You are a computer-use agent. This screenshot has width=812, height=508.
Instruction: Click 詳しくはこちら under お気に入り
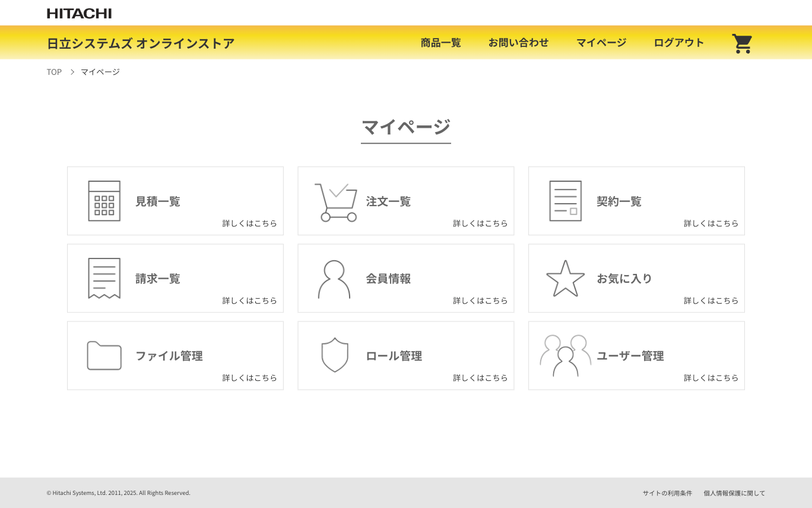coord(710,301)
